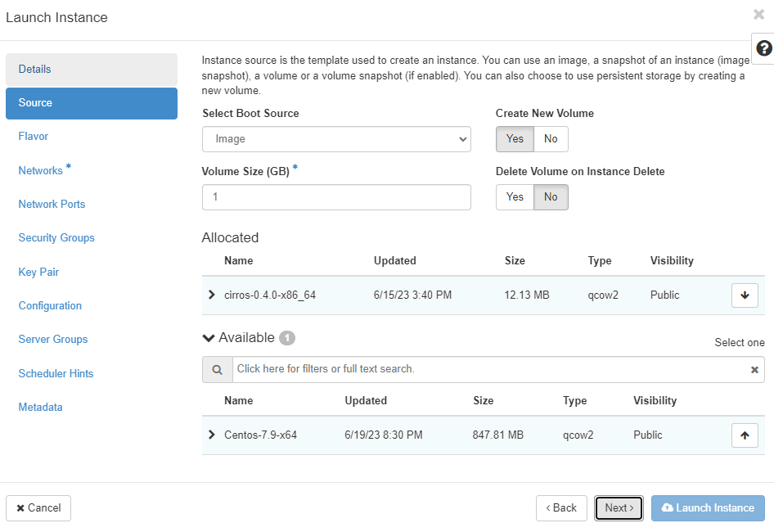
Task: Click the Next button
Action: [619, 508]
